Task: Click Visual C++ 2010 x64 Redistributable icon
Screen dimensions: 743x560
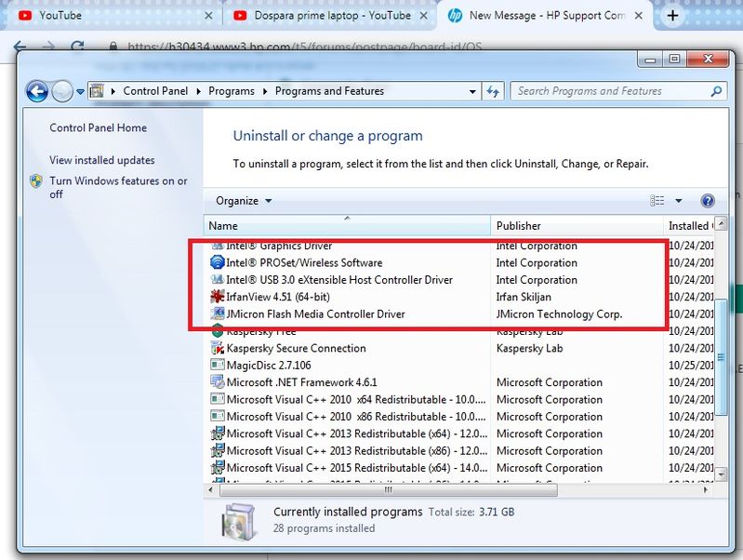Action: coord(217,399)
